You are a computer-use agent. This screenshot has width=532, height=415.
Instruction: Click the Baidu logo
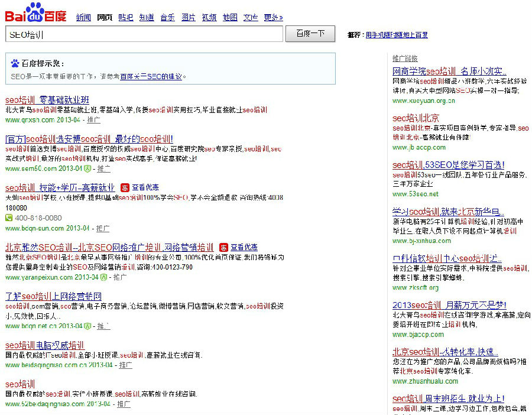35,12
